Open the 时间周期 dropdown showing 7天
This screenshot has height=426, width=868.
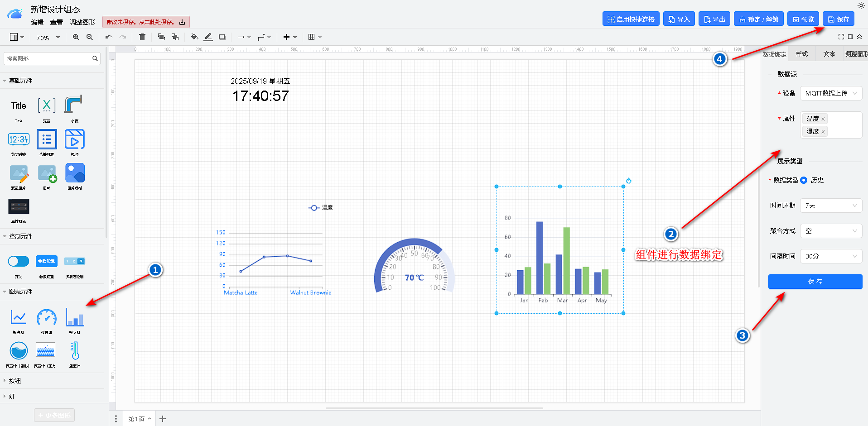(x=831, y=206)
